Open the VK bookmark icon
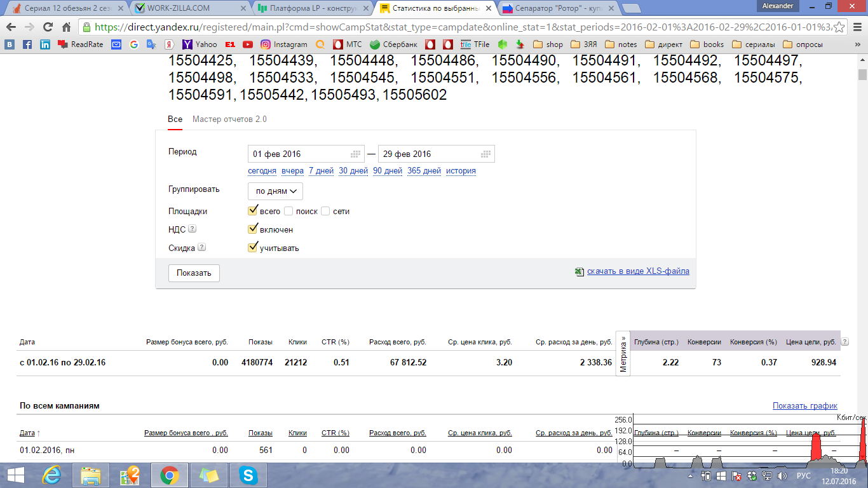 (10, 44)
